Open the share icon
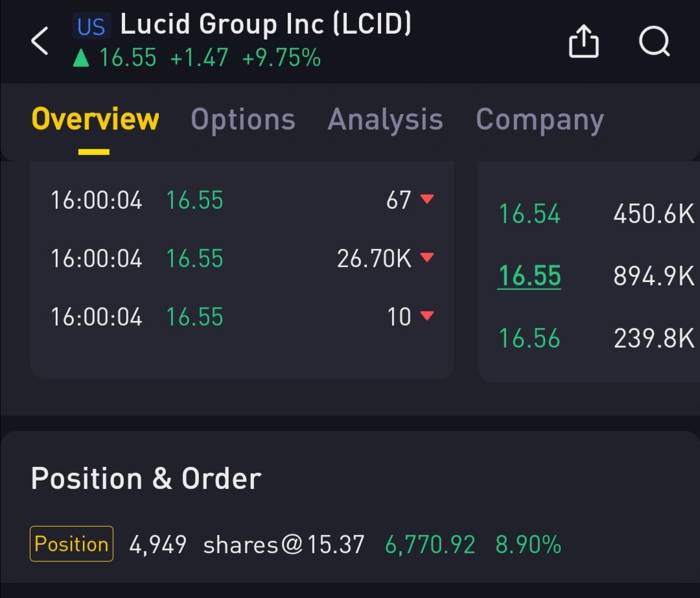 [583, 42]
